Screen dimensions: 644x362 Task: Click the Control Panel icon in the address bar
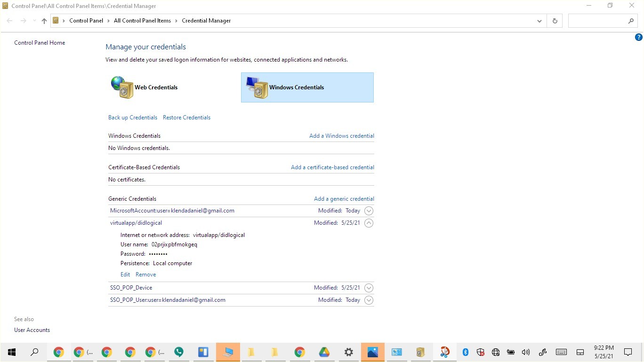tap(56, 21)
